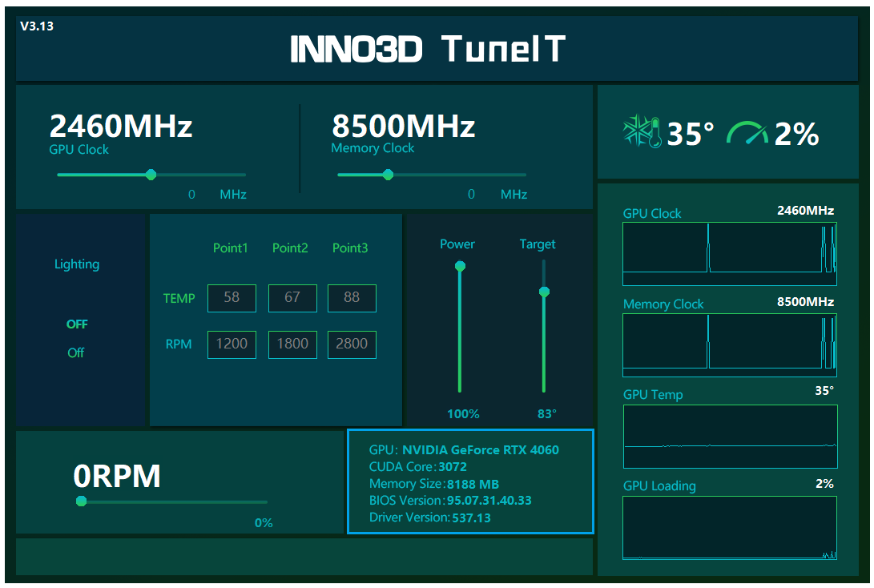This screenshot has width=874, height=588.
Task: Click the 2460MHz GPU clock readout
Action: (121, 126)
